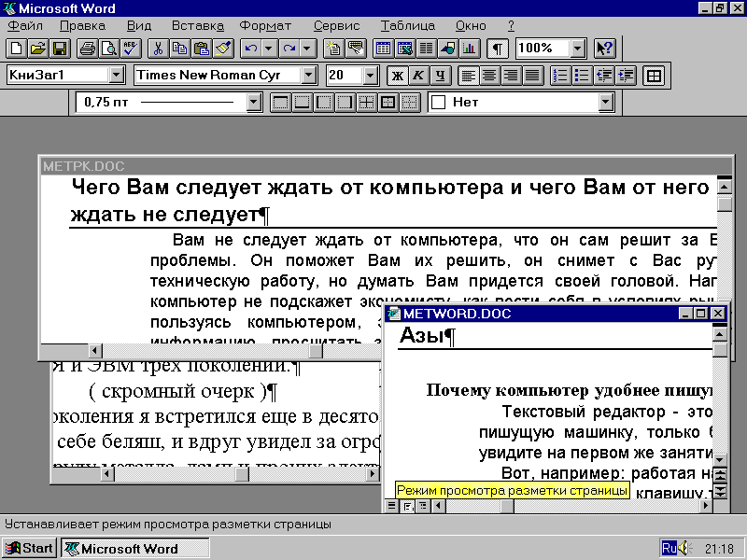Screen dimensions: 747x560
Task: Apply the right border button
Action: pyautogui.click(x=345, y=103)
